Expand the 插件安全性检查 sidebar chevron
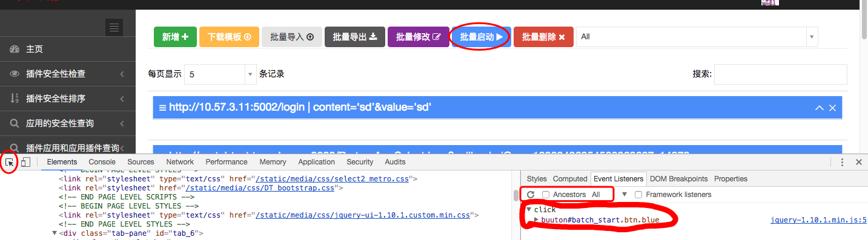 point(122,74)
